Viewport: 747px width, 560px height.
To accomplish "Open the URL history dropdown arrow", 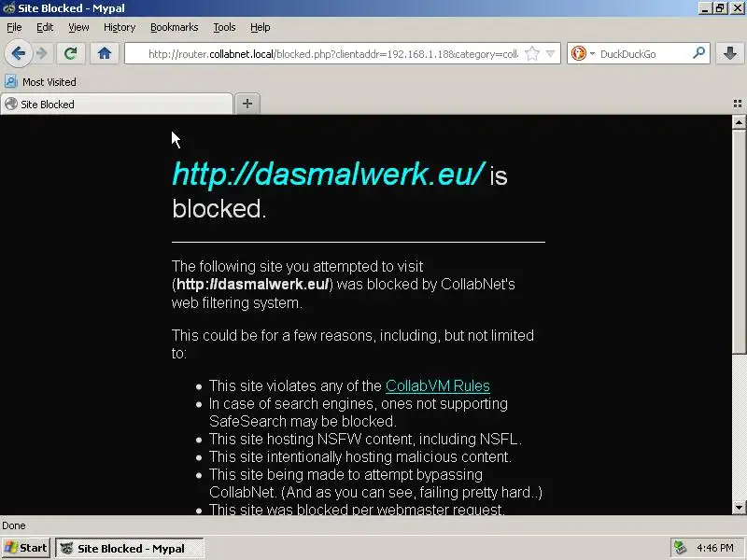I will pos(550,54).
